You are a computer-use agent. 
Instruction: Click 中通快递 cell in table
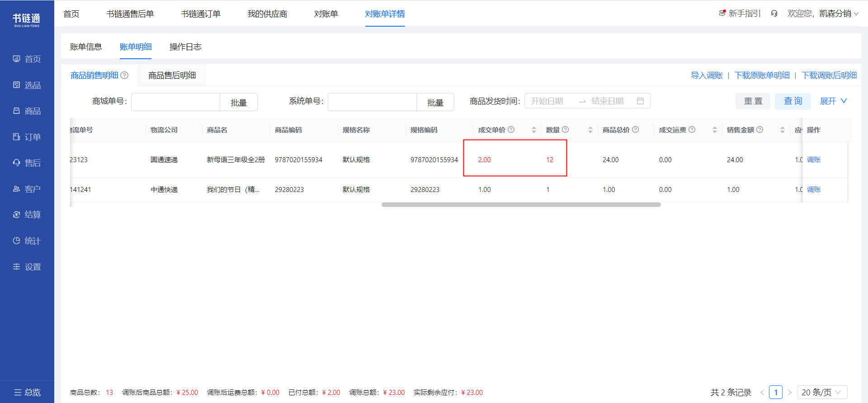click(x=164, y=190)
